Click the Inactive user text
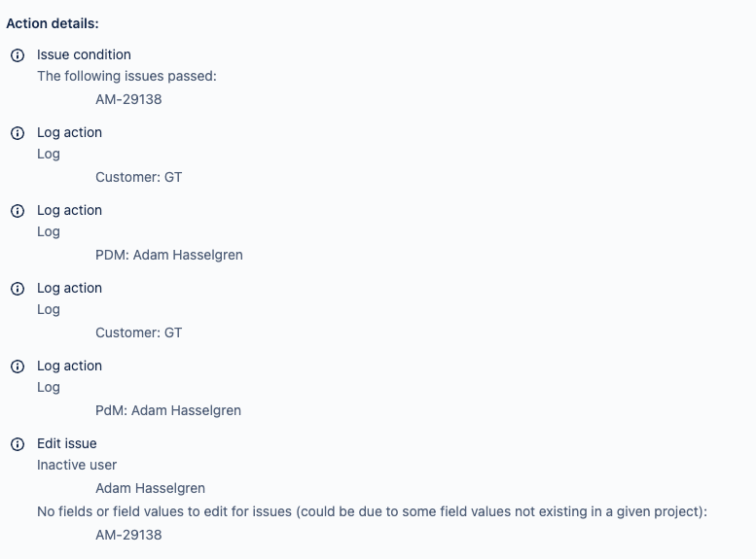The width and height of the screenshot is (756, 559). [x=77, y=465]
